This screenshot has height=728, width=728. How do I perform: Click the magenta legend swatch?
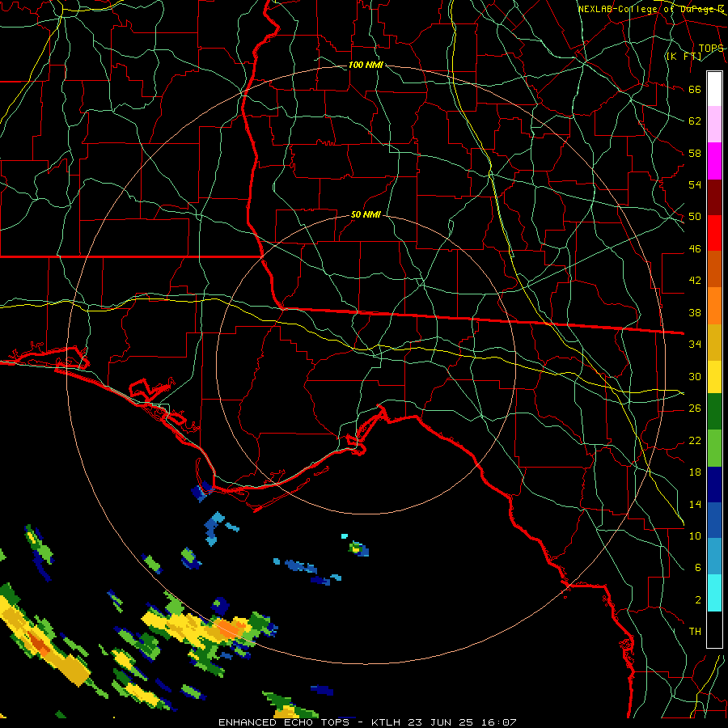pos(714,161)
